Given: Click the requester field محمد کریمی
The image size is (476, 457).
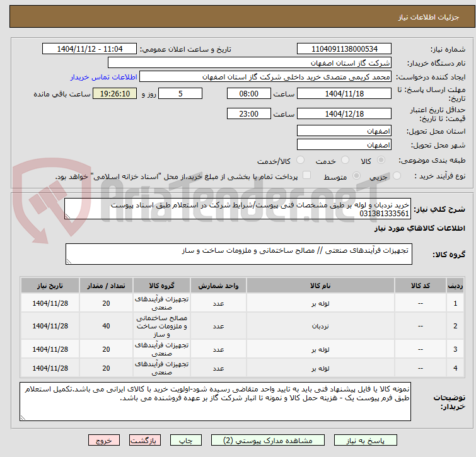Looking at the screenshot, I should click(x=265, y=77).
